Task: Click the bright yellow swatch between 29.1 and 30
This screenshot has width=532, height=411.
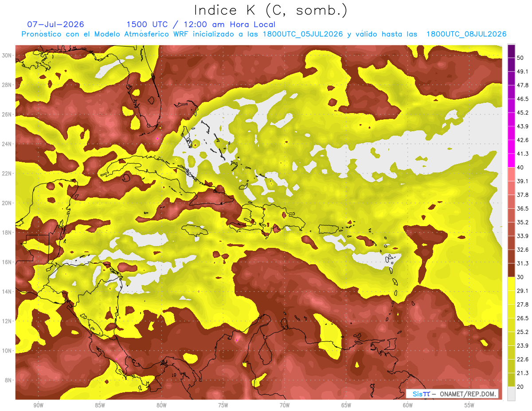Action: 511,284
